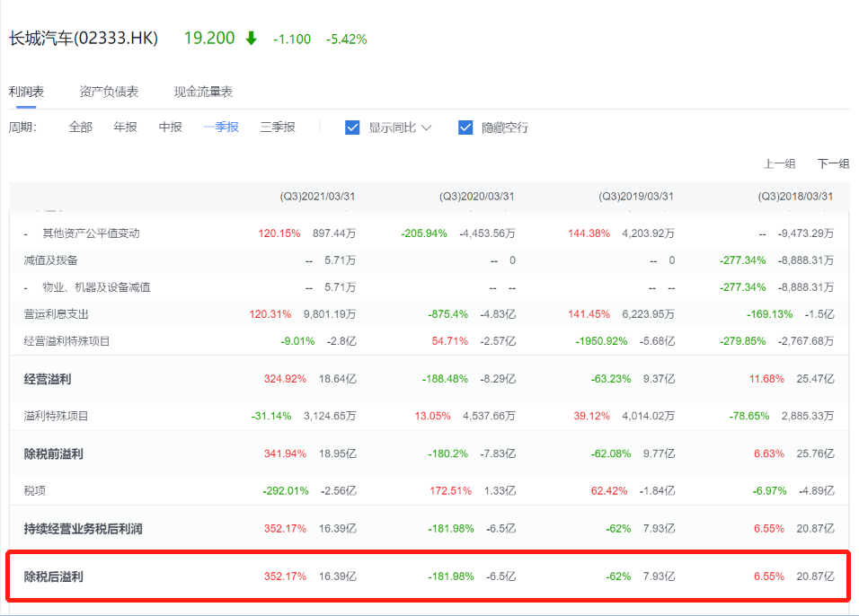Viewport: 859px width, 616px height.
Task: Click the 长城汽车(02333.HK) stock title
Action: [x=84, y=39]
